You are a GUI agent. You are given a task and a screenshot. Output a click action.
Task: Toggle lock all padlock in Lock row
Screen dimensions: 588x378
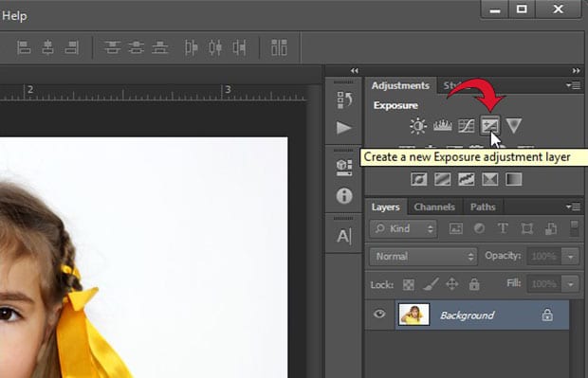(x=474, y=284)
